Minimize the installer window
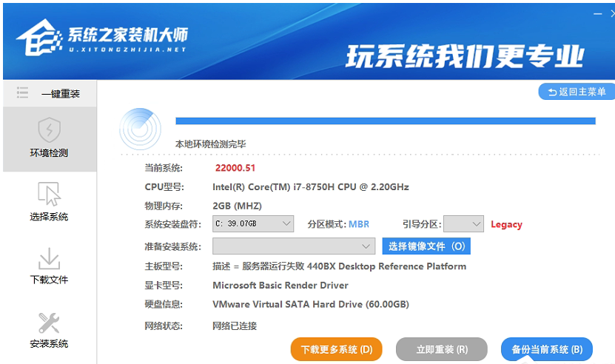Viewport: 615px width, 364px height. (598, 14)
